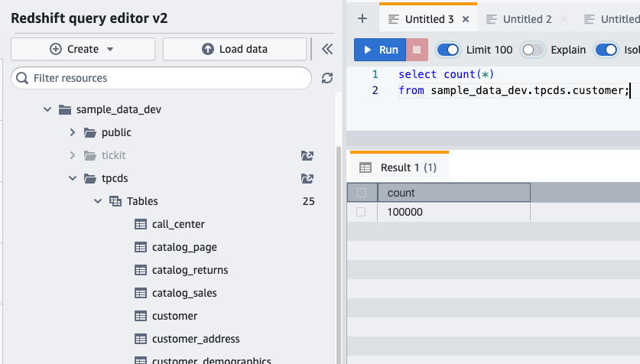Select the Result 1 tab

tap(399, 167)
